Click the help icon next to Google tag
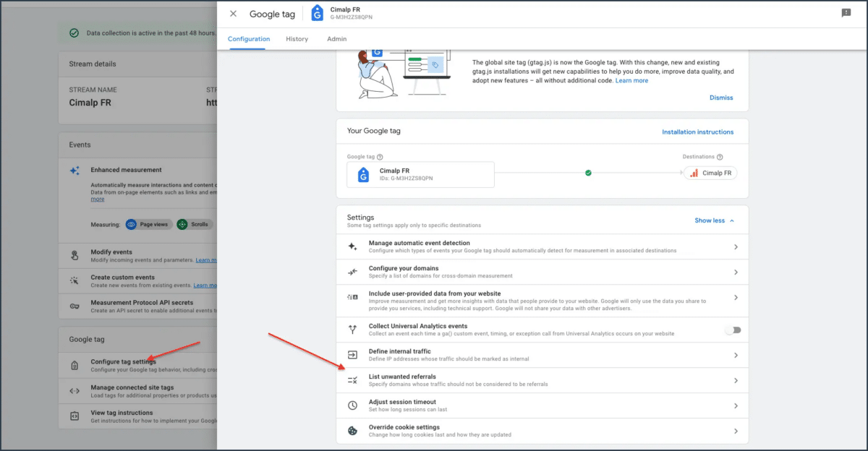This screenshot has height=451, width=868. click(380, 157)
